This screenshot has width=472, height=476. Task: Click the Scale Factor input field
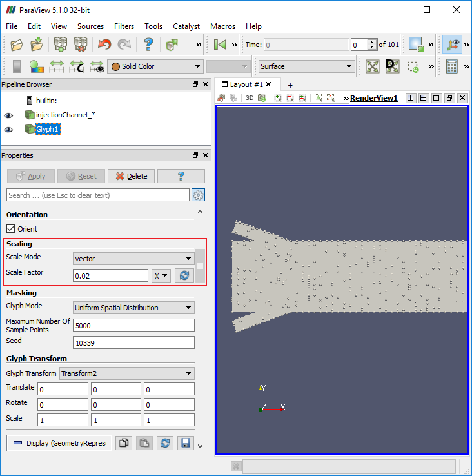110,275
